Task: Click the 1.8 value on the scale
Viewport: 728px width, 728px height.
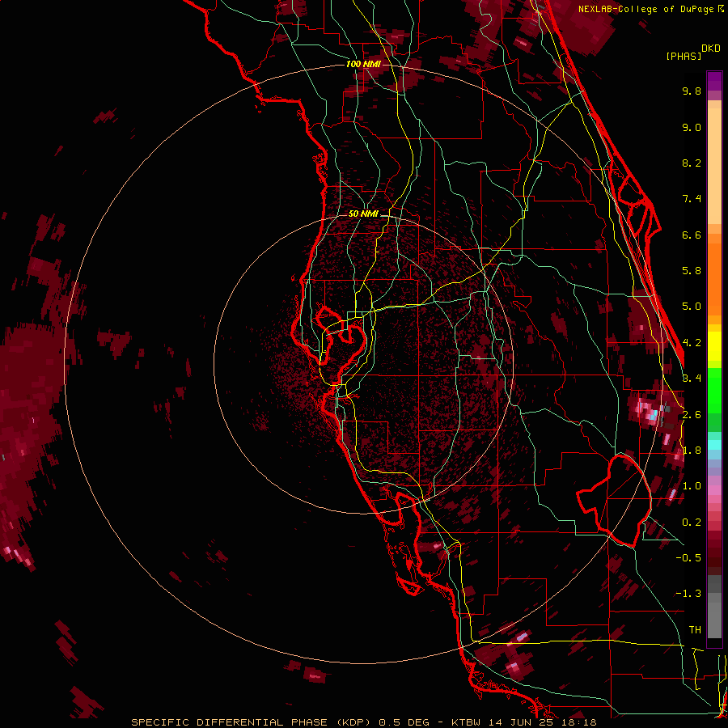Action: [692, 451]
